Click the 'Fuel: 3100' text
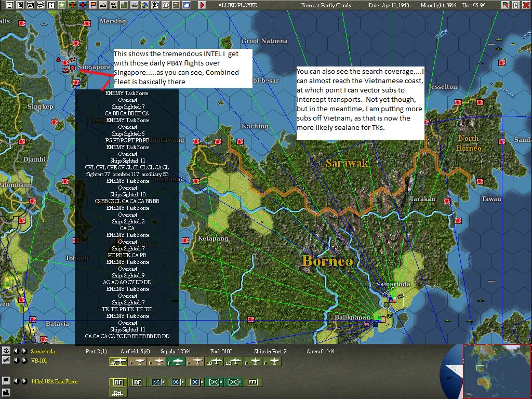532x399 pixels. [221, 352]
